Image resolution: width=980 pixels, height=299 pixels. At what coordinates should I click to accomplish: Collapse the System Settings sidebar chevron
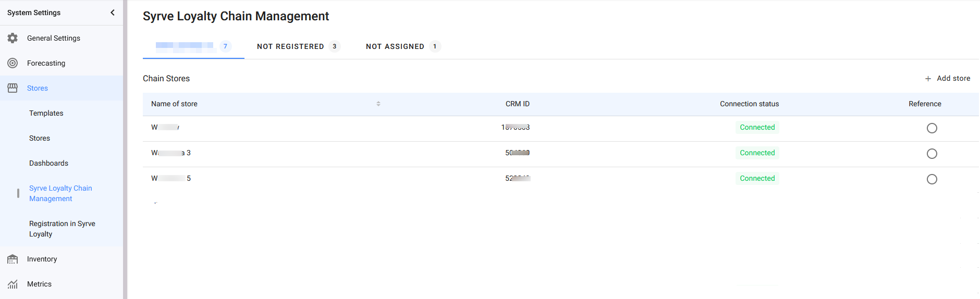pyautogui.click(x=113, y=13)
